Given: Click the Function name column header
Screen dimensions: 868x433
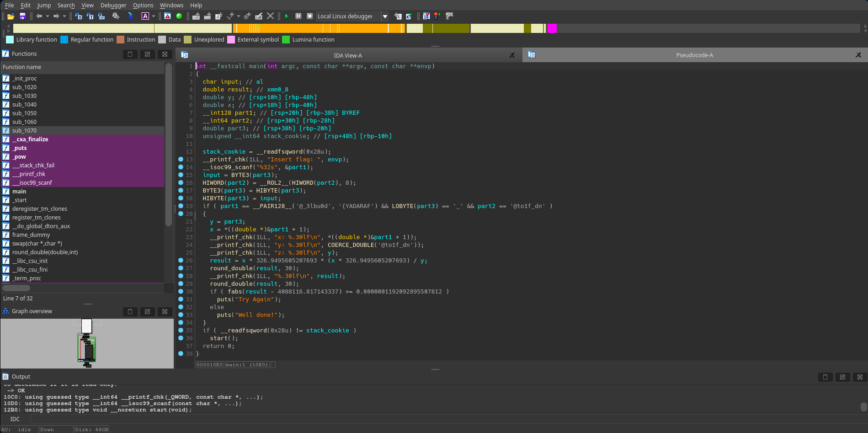Looking at the screenshot, I should pos(82,67).
